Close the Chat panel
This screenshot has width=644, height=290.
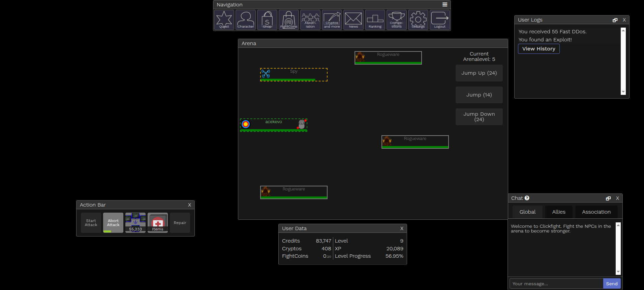tap(617, 198)
